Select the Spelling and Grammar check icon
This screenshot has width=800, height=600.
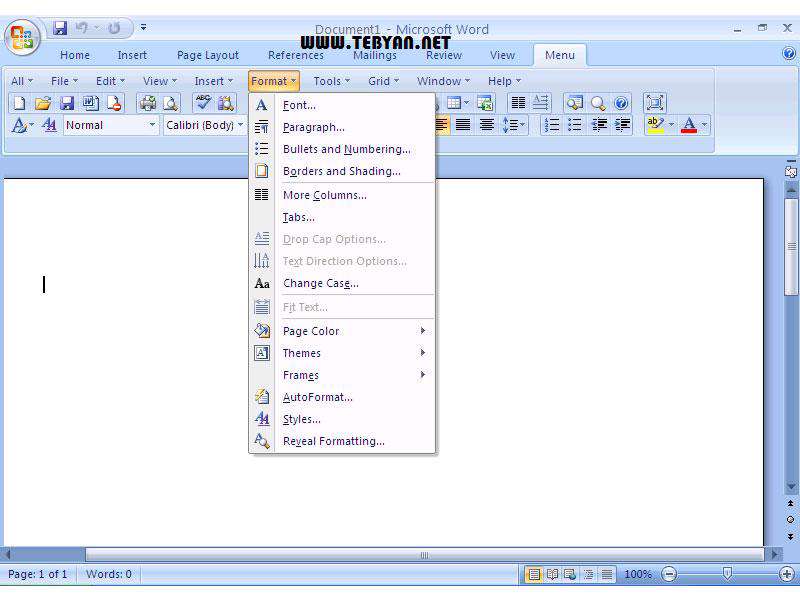(203, 103)
